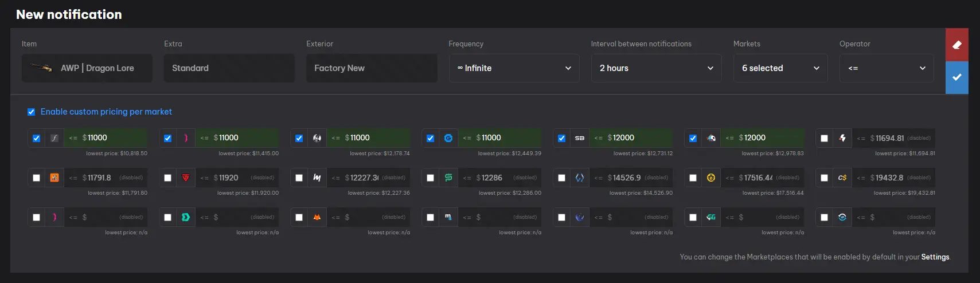Click the red eraser clear button
980x283 pixels.
[956, 45]
